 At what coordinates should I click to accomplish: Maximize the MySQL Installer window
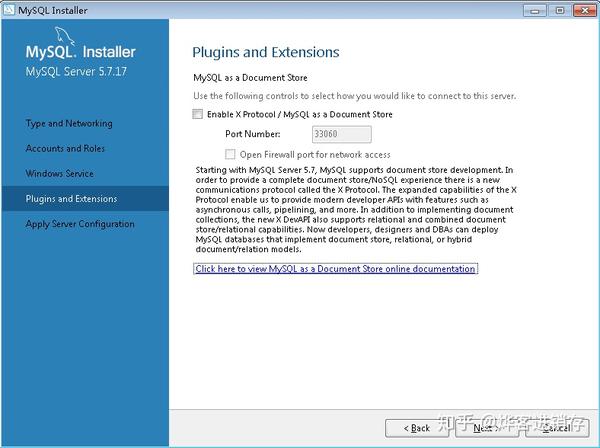[559, 10]
